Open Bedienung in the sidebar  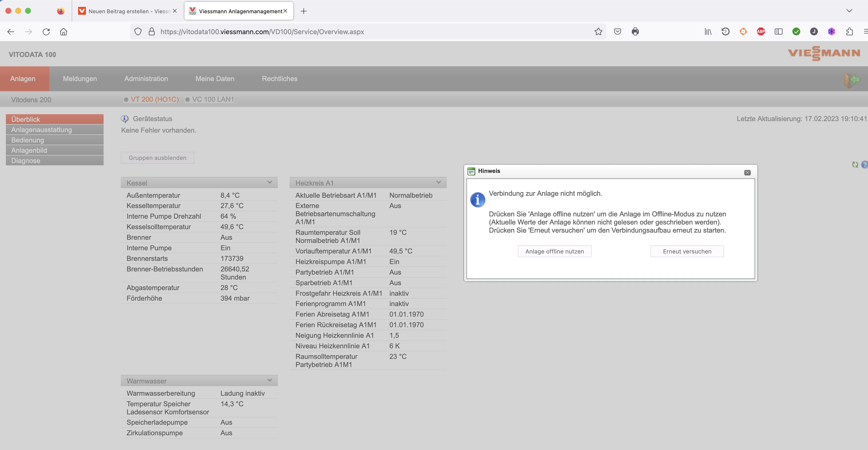54,140
